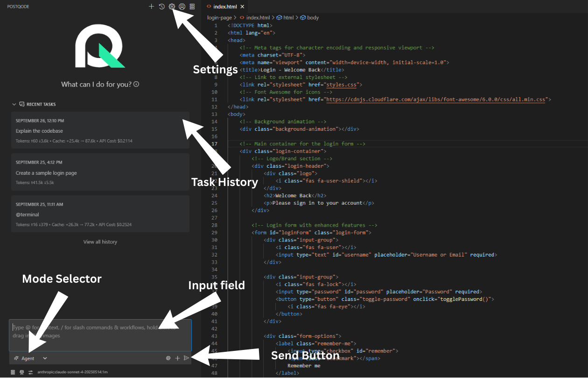Click the login-page breadcrumb segment
Image resolution: width=588 pixels, height=378 pixels.
point(219,17)
